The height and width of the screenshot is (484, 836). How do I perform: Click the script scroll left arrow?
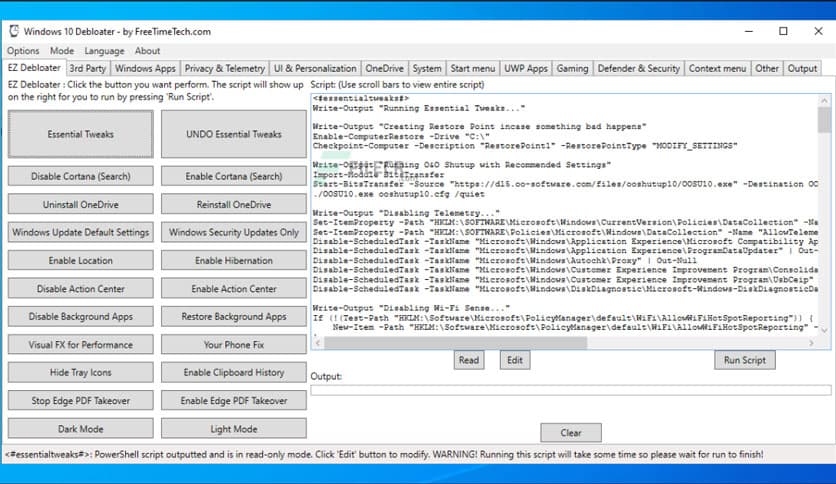point(318,343)
